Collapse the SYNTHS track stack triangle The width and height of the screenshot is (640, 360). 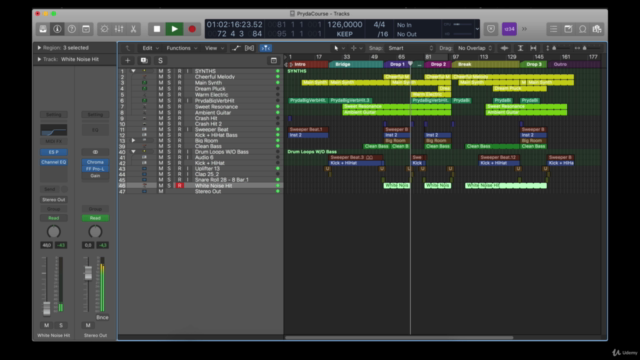coord(133,71)
